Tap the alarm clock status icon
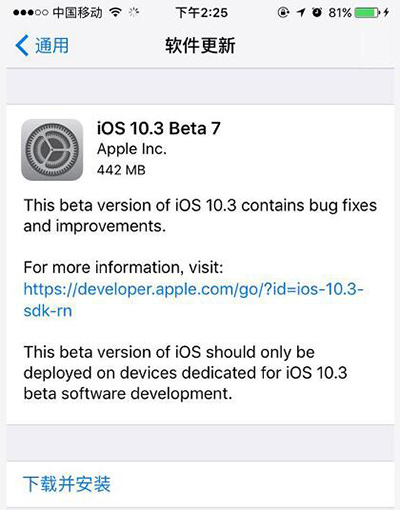This screenshot has height=510, width=400. pos(317,13)
